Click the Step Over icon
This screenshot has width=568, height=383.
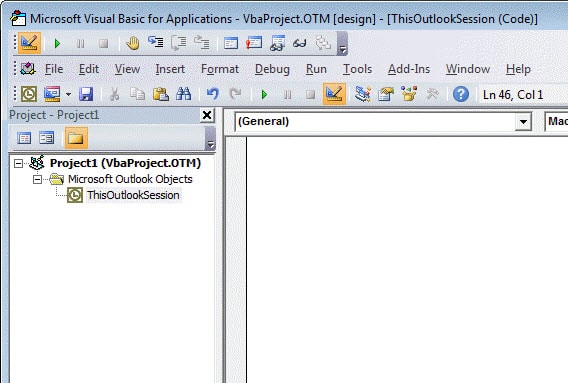179,43
